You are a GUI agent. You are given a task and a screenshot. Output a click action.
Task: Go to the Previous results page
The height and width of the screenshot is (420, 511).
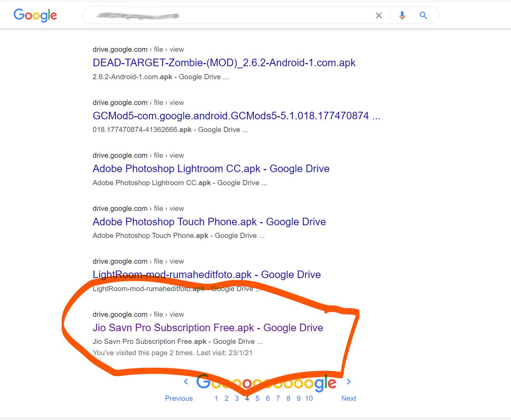coord(179,398)
